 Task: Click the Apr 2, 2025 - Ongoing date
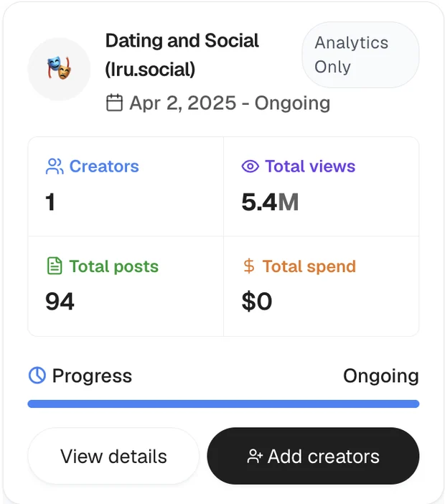coord(230,103)
